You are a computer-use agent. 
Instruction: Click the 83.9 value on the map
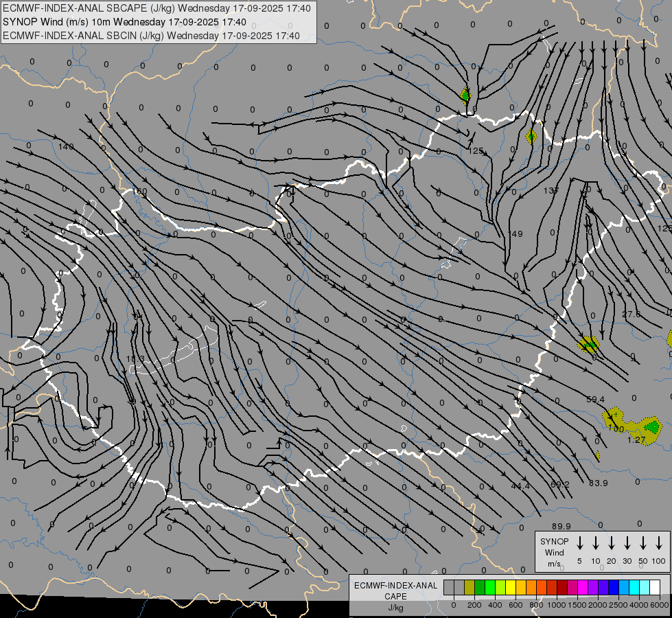pyautogui.click(x=599, y=483)
